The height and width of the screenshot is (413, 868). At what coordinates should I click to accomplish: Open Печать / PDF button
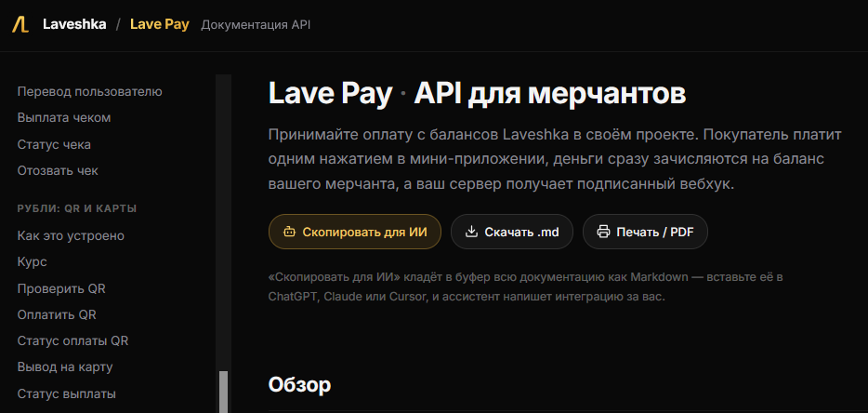tap(645, 232)
